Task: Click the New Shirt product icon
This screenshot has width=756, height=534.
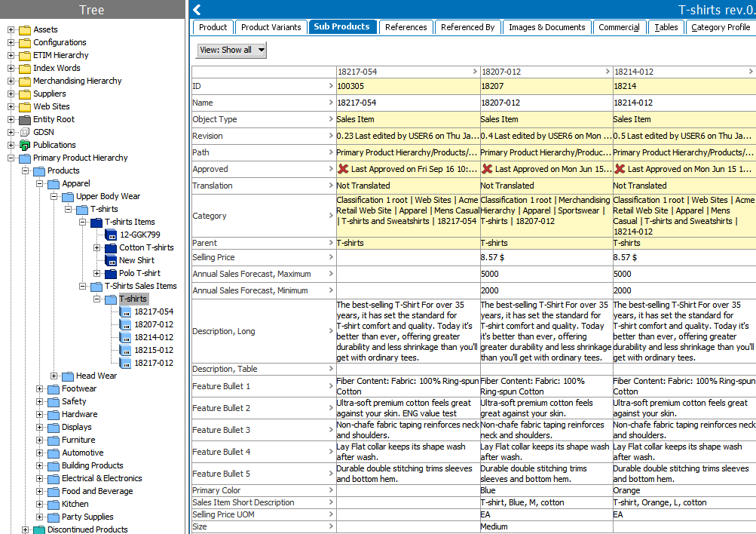Action: (x=111, y=260)
